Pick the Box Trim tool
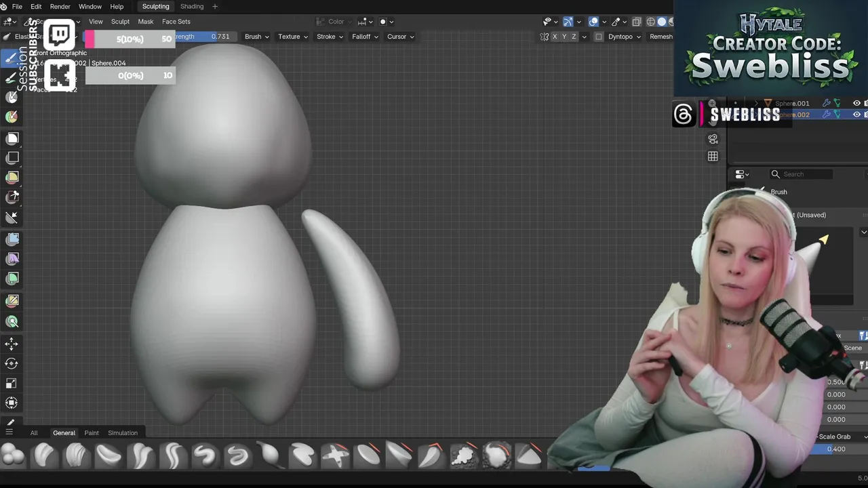Viewport: 868px width, 488px height. (12, 197)
